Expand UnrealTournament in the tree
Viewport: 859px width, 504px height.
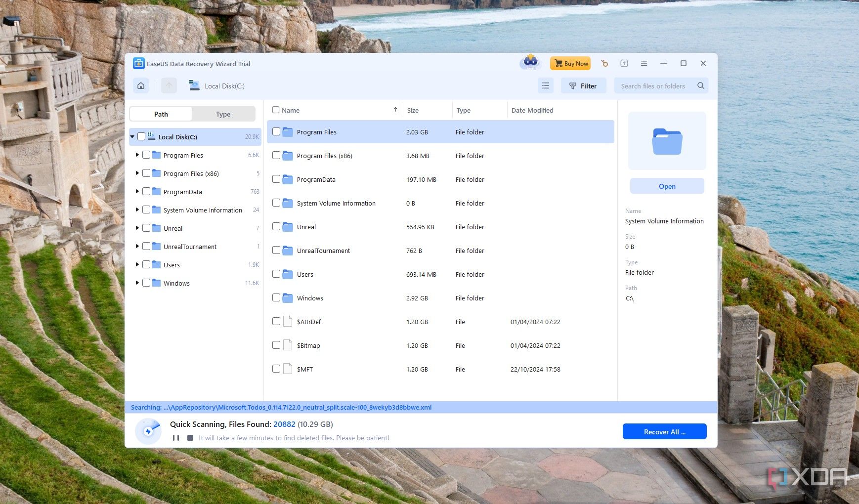(137, 246)
